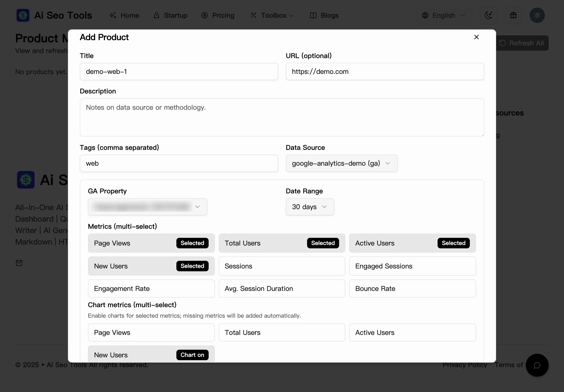Turn off chart for New Users

(x=151, y=355)
